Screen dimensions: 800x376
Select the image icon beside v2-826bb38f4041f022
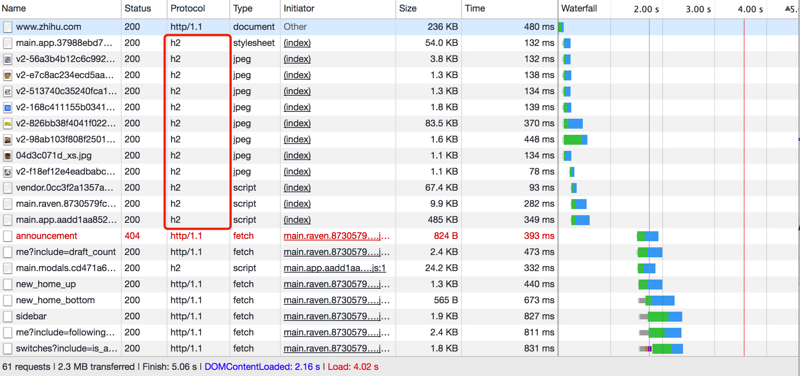pos(7,123)
